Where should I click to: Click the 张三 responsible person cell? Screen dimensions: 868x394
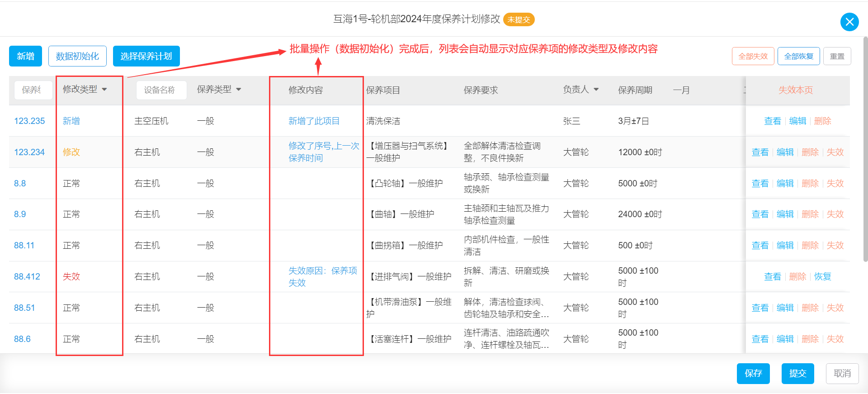[x=571, y=121]
